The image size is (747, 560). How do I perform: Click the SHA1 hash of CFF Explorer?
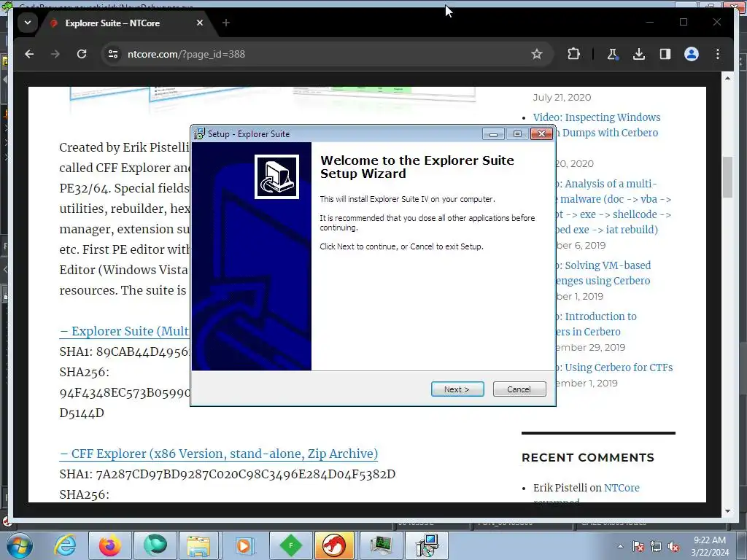click(246, 474)
